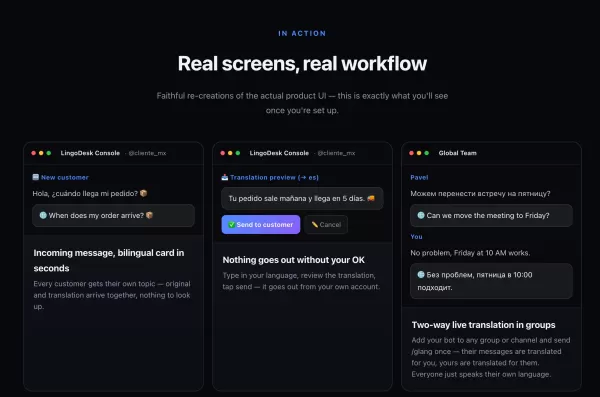Image resolution: width=600 pixels, height=397 pixels.
Task: Click globe icon beside 'Без проблем' translation
Action: (x=421, y=274)
